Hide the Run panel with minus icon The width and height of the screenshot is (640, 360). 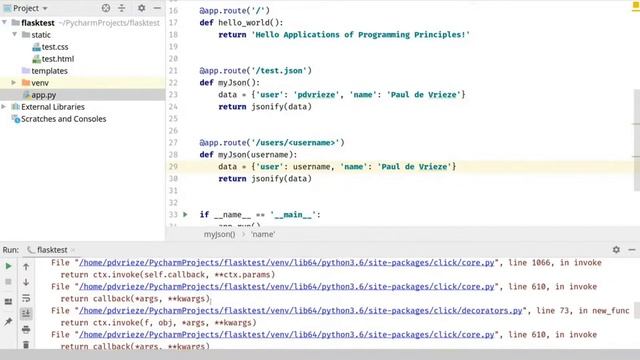click(x=632, y=249)
